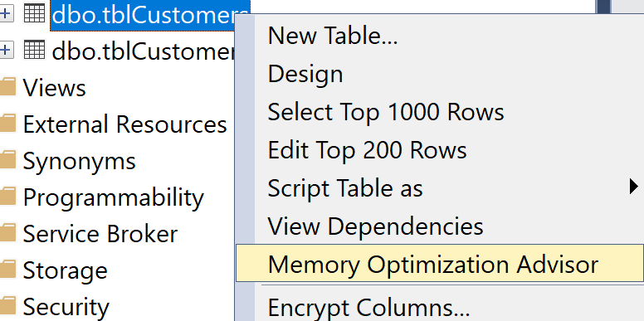Image resolution: width=644 pixels, height=321 pixels.
Task: Select the Security folder label
Action: coord(66,307)
